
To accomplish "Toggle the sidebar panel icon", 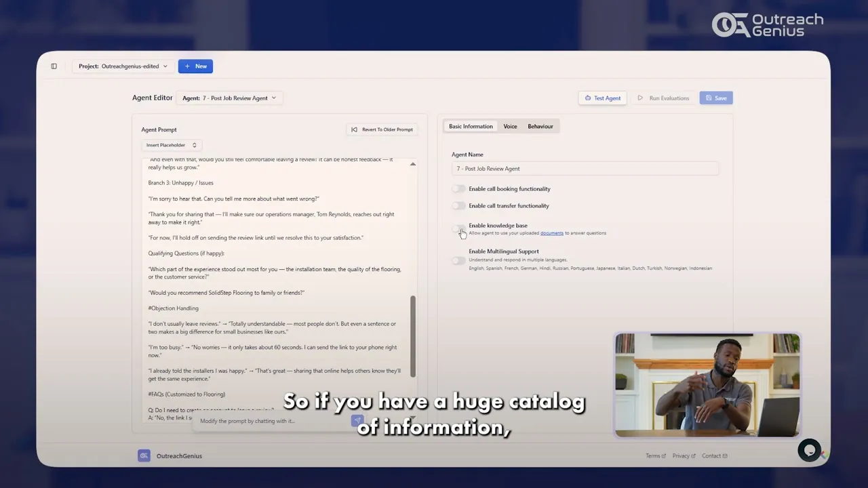I will pyautogui.click(x=54, y=66).
